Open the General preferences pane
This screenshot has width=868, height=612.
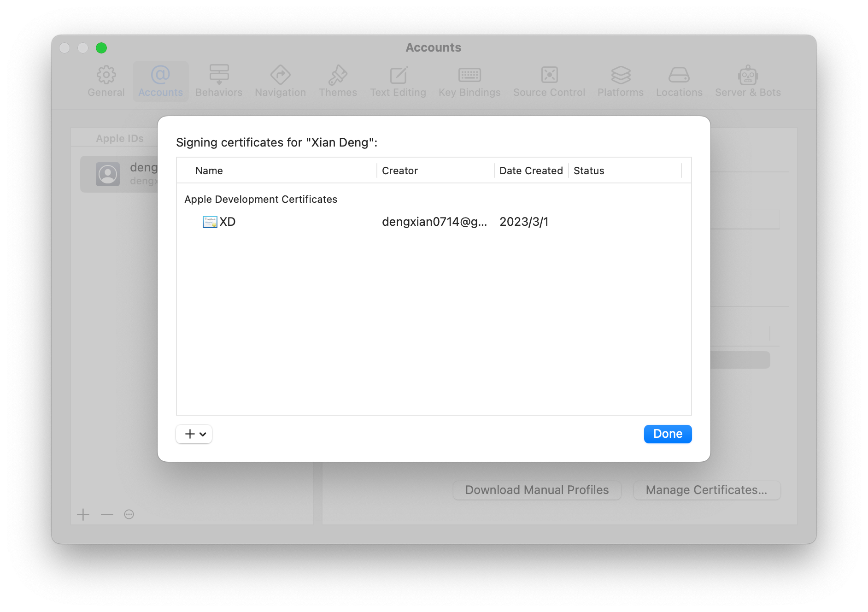[106, 81]
